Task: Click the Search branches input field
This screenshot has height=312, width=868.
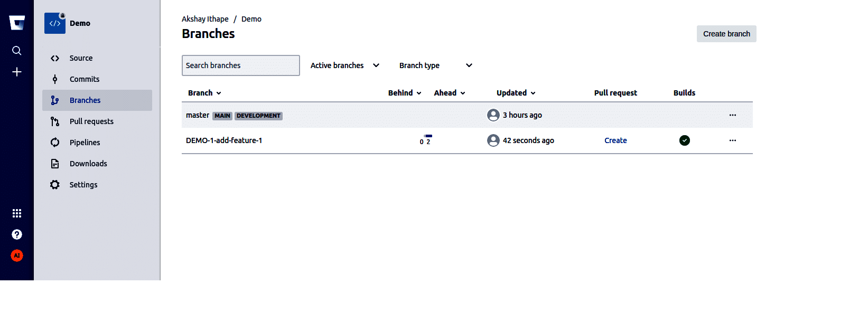Action: tap(240, 65)
